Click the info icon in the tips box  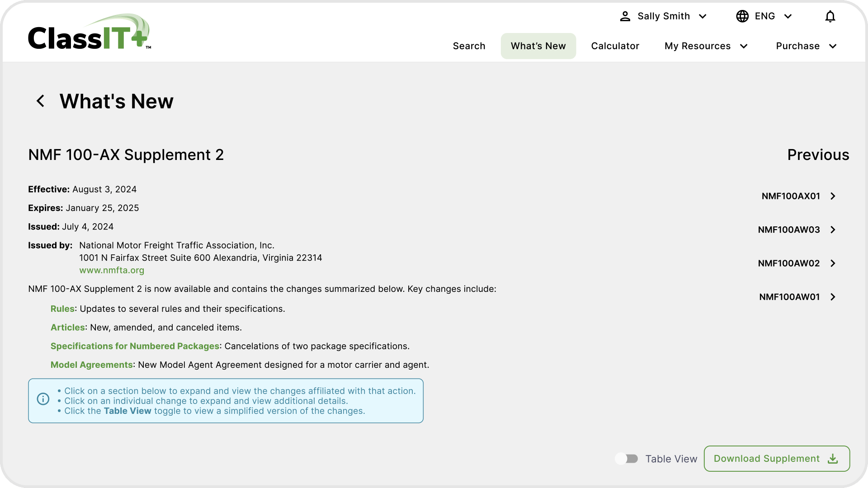tap(43, 399)
